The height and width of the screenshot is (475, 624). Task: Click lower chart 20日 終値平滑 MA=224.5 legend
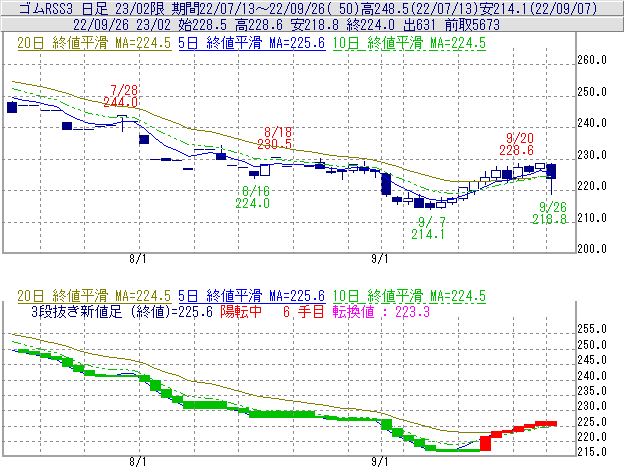click(x=94, y=296)
